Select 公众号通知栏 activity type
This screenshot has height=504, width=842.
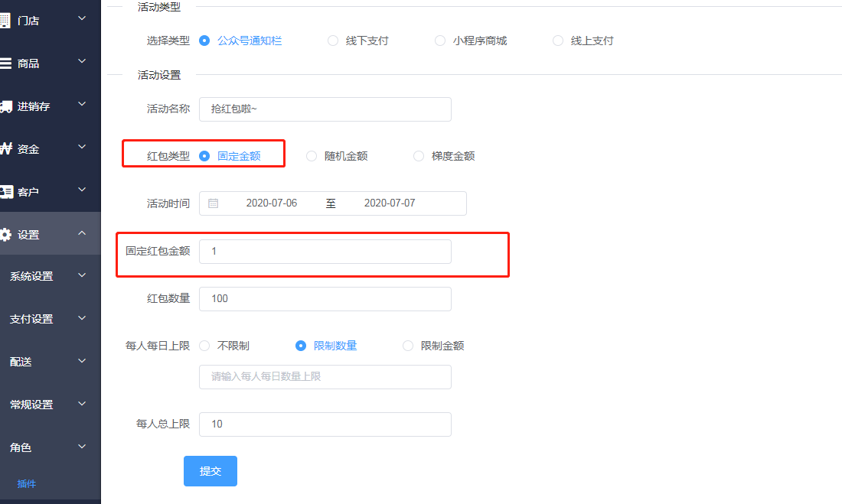[x=240, y=41]
